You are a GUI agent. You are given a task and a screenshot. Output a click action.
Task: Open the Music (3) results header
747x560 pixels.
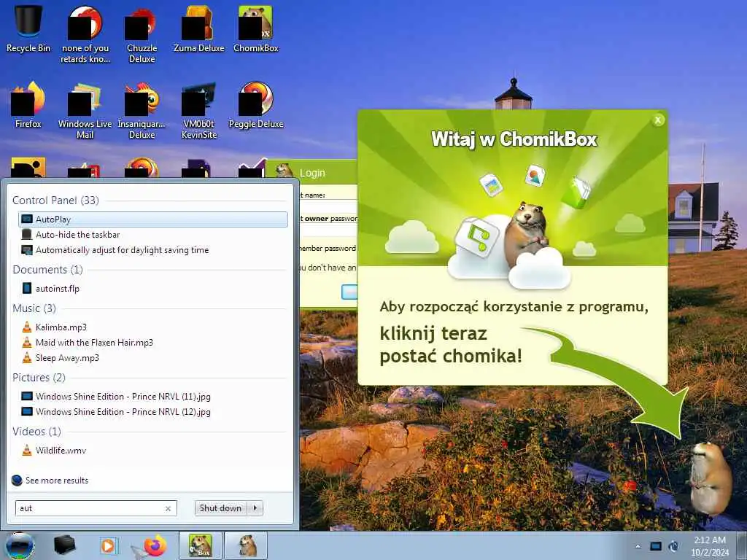(x=34, y=308)
